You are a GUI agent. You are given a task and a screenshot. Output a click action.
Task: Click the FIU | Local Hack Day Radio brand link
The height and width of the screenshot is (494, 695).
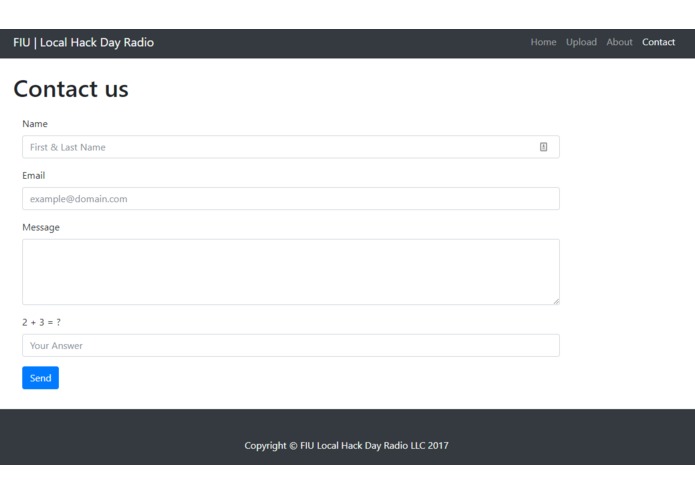click(x=83, y=43)
